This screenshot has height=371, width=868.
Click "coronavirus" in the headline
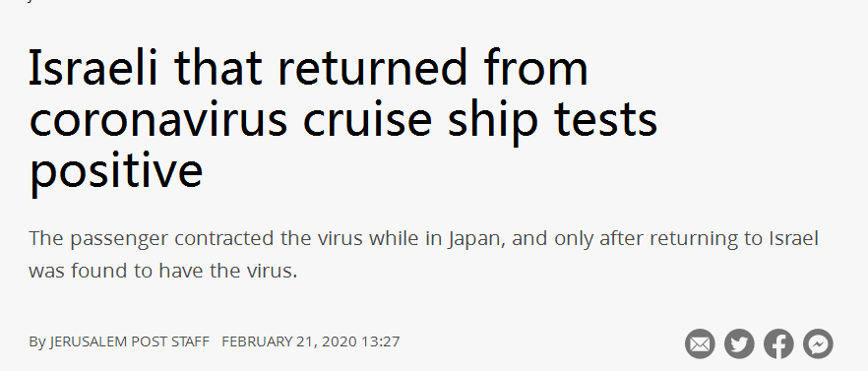click(x=158, y=120)
